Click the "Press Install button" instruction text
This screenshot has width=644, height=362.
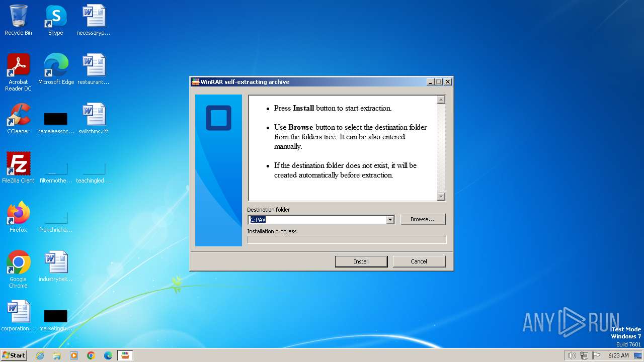tap(333, 108)
